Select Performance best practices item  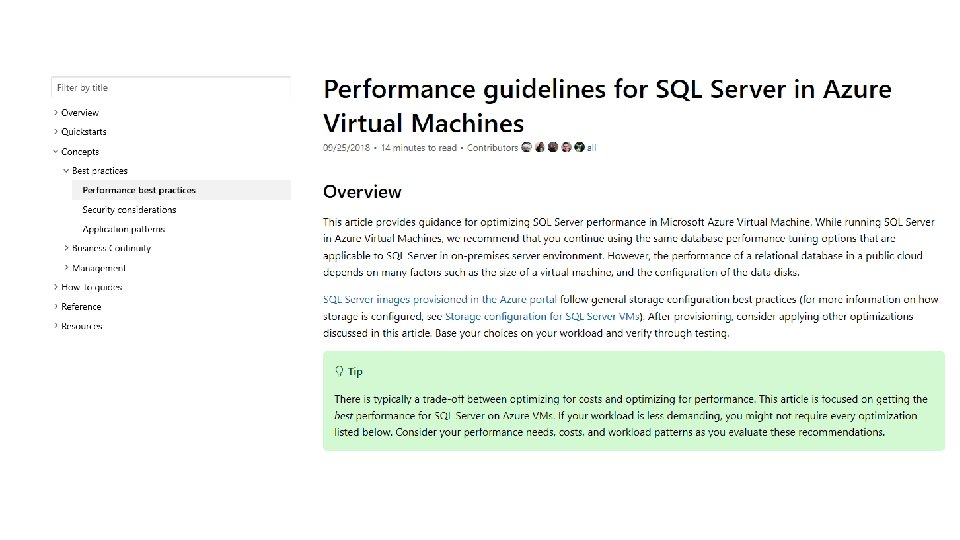(181, 190)
